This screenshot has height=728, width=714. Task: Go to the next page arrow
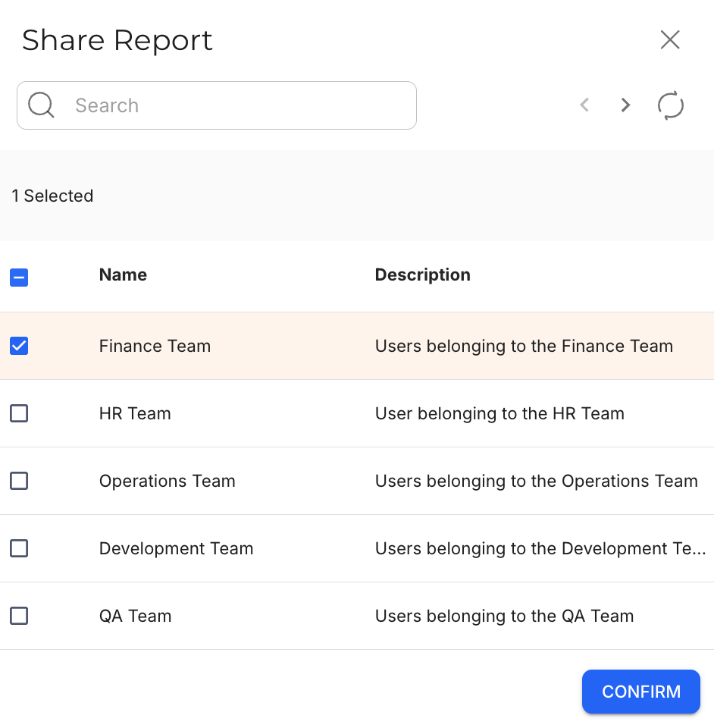click(x=625, y=105)
